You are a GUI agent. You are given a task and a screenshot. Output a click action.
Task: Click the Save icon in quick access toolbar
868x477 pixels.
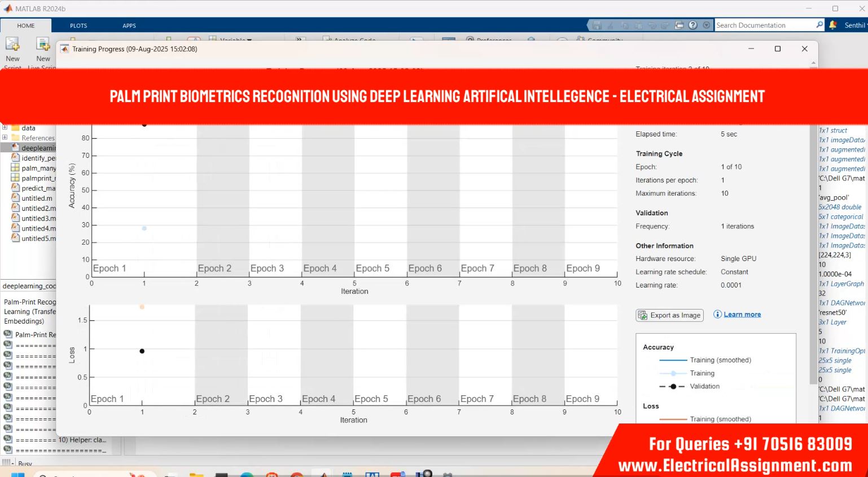click(597, 25)
